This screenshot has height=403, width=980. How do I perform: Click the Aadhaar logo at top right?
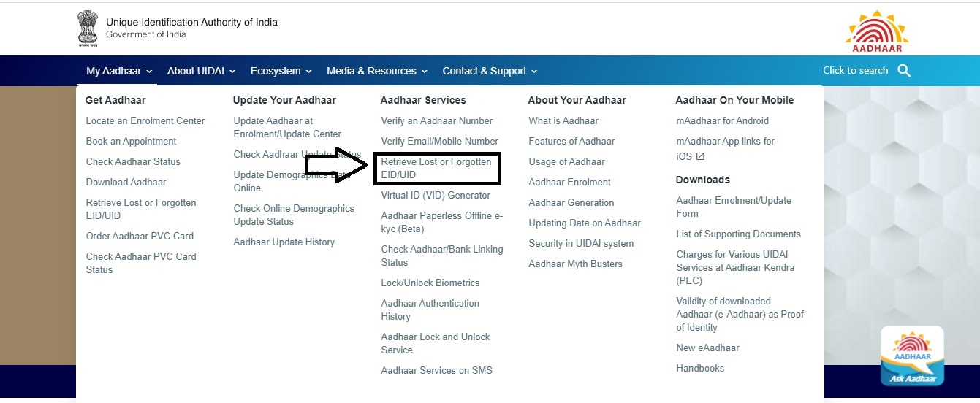(877, 31)
